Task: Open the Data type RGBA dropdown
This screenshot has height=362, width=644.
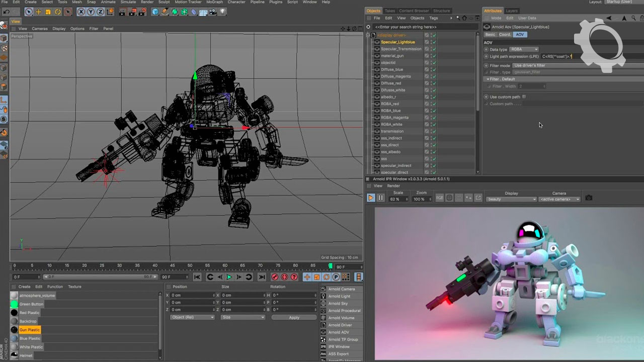Action: [524, 49]
